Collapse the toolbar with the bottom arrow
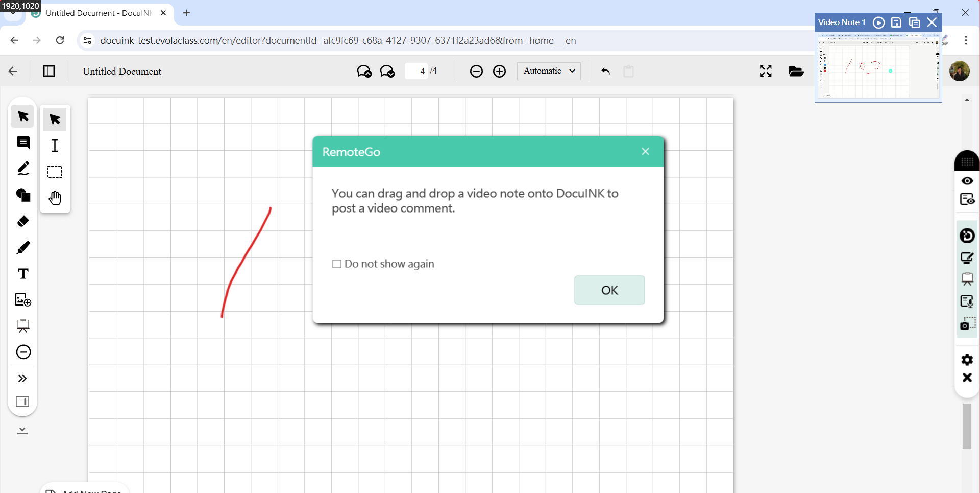 (x=22, y=431)
